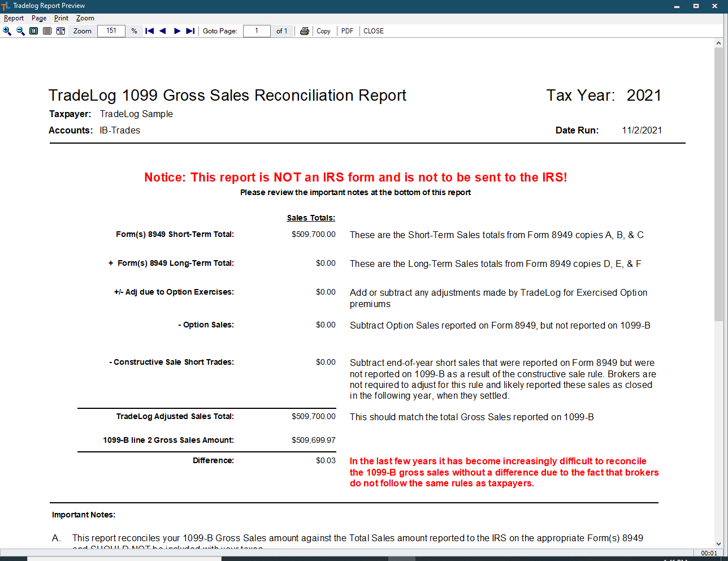Click the Date Run value 11/2/2021
Viewport: 728px width, 561px height.
pos(642,130)
